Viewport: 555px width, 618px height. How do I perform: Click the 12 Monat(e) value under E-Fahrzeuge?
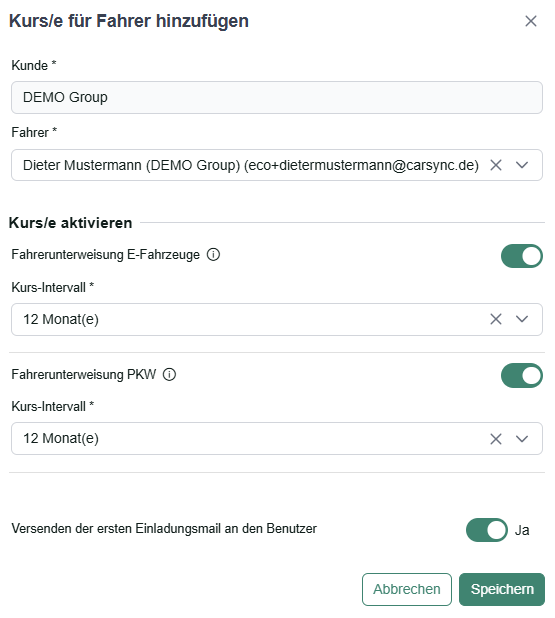point(61,319)
